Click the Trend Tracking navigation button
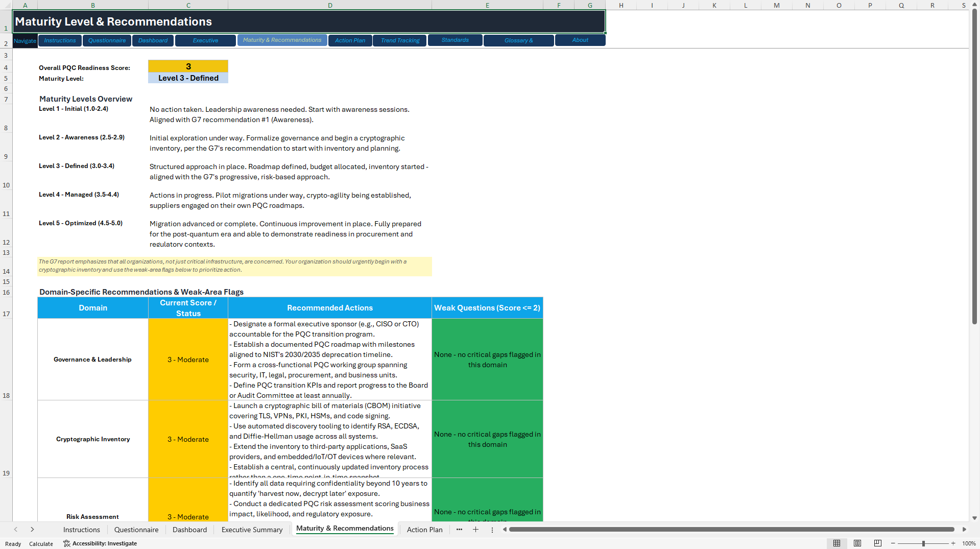Screen dimensions: 980x549 click(400, 40)
